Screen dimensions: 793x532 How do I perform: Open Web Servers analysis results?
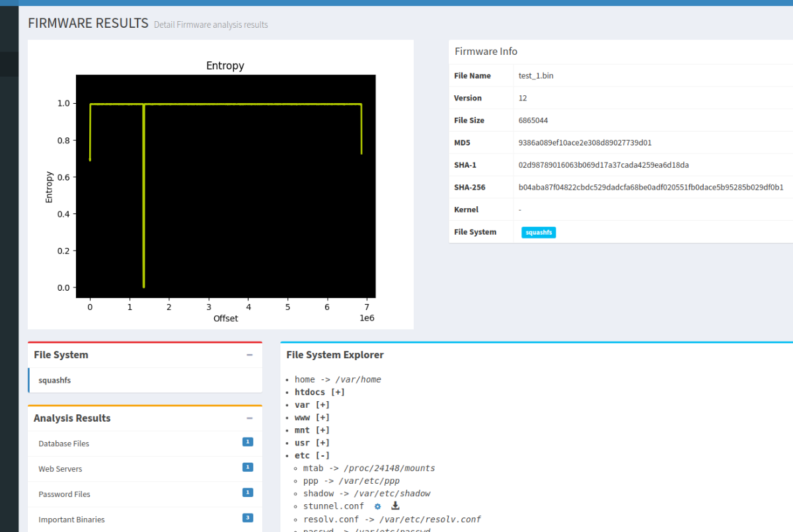tap(145, 469)
